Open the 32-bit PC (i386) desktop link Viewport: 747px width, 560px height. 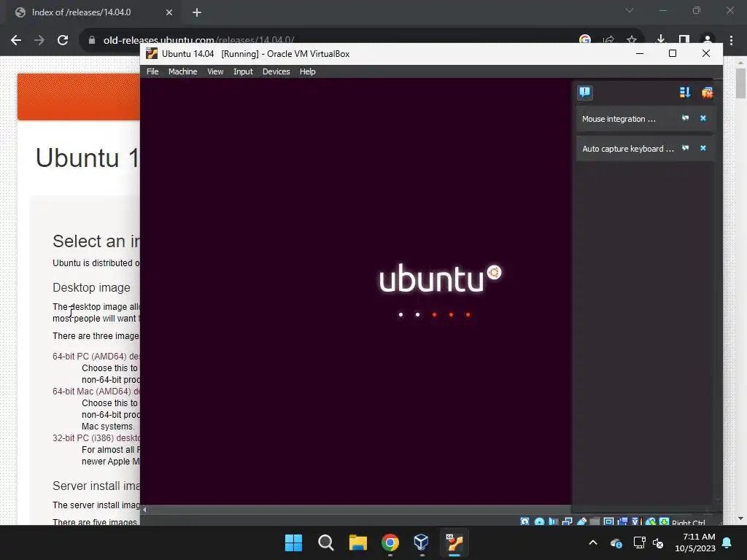pos(96,438)
